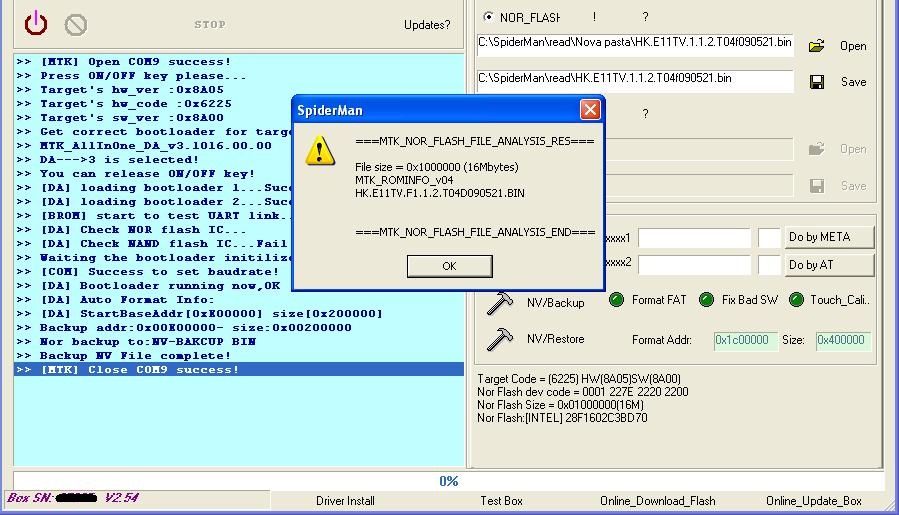This screenshot has height=515, width=899.
Task: Click the NV/Backup label
Action: click(x=556, y=303)
